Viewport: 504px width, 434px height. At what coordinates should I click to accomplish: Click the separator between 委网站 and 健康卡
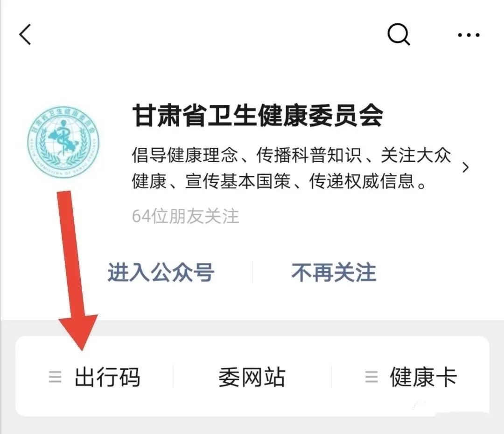point(331,377)
